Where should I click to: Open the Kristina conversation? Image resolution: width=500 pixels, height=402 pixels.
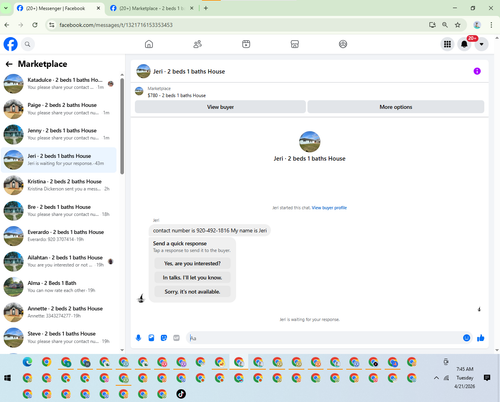coord(59,185)
